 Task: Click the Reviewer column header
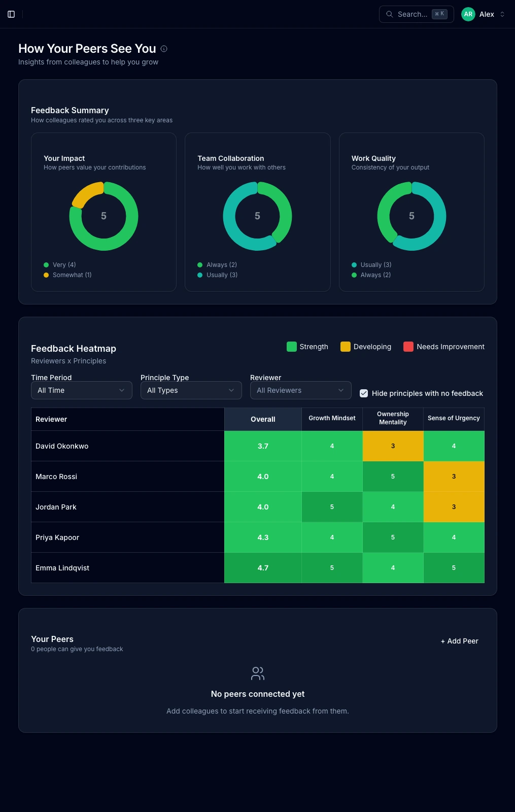[x=128, y=419]
